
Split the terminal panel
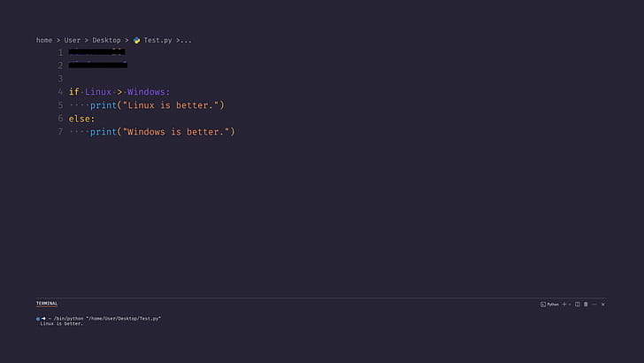(x=578, y=305)
